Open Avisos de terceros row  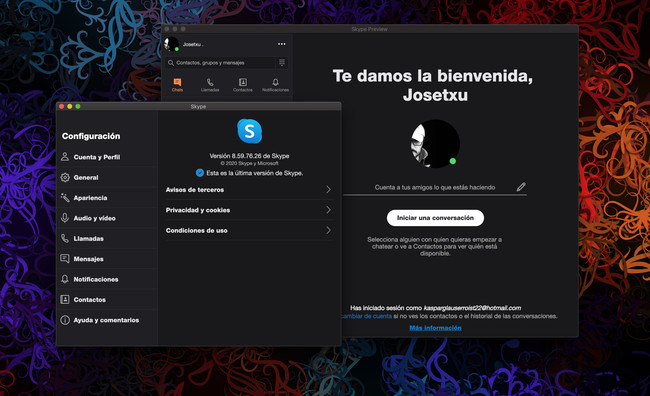pyautogui.click(x=249, y=189)
